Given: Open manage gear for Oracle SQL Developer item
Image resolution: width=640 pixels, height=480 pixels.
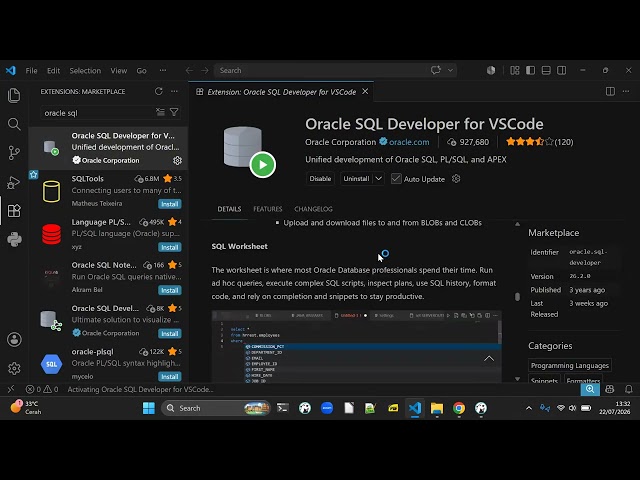Looking at the screenshot, I should pos(177,160).
